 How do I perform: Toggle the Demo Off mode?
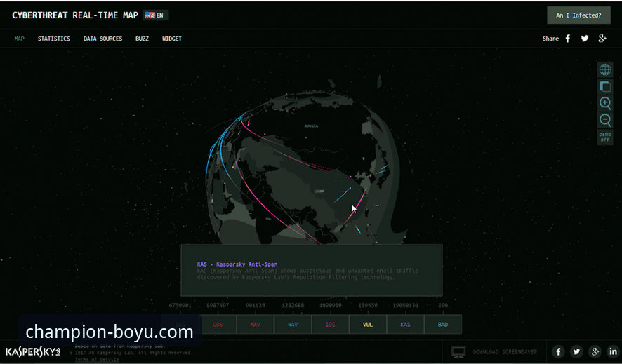point(604,137)
